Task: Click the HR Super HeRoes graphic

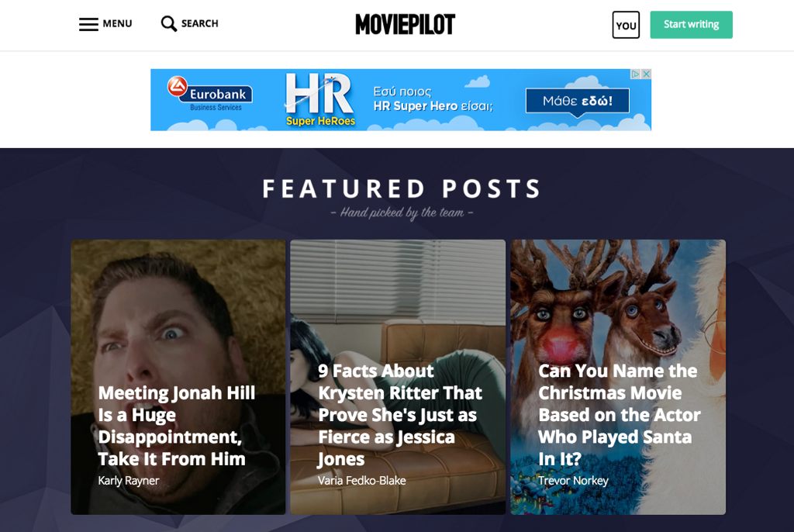Action: click(320, 100)
